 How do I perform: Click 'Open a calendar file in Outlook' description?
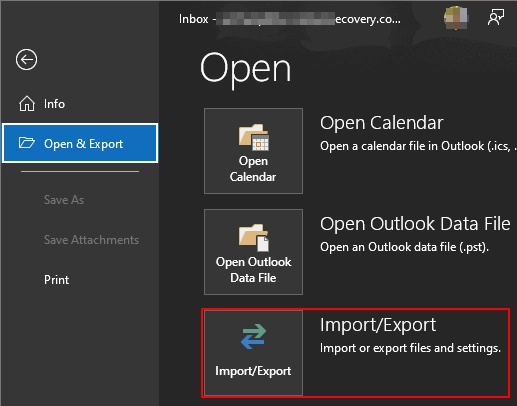(418, 146)
